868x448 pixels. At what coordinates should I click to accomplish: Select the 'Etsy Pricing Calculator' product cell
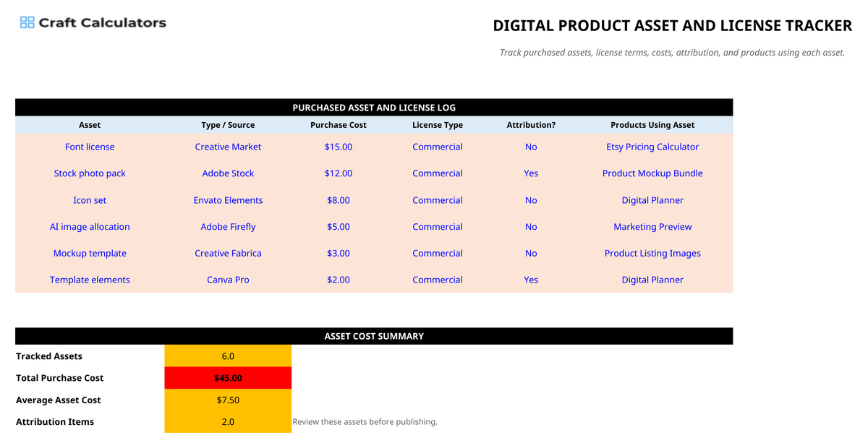652,147
